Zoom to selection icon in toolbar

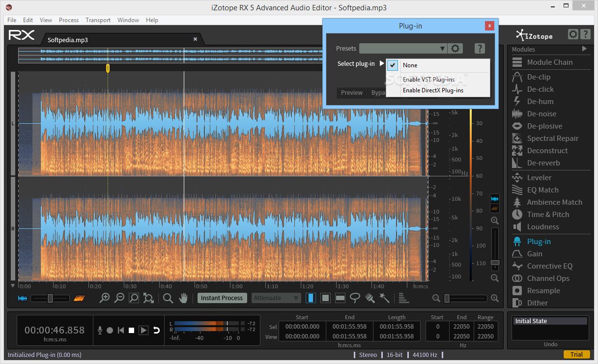pos(134,298)
